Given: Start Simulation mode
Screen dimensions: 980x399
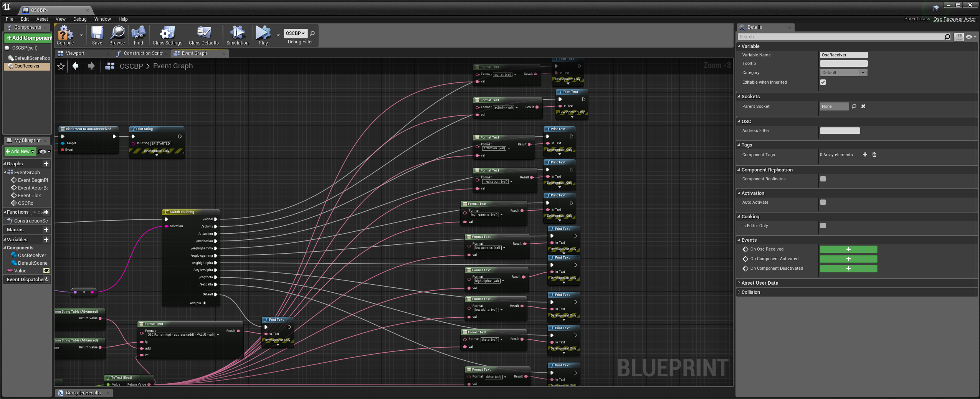Looking at the screenshot, I should coord(238,35).
